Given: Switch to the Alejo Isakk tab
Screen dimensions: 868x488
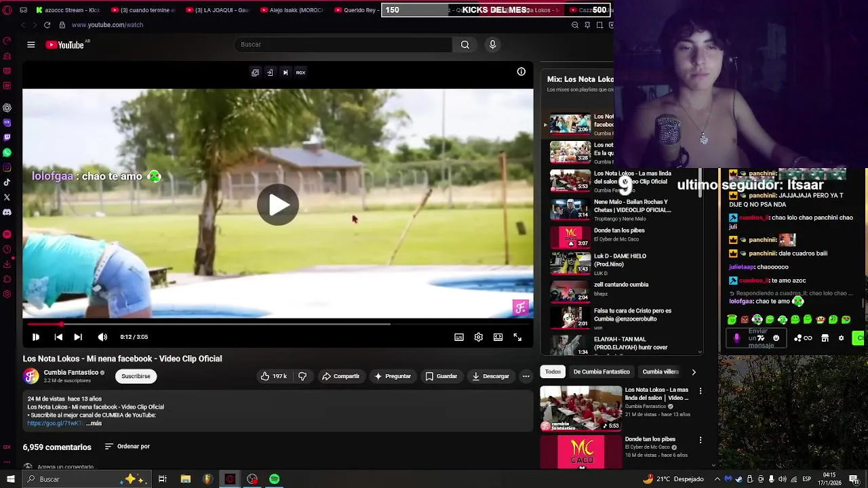Looking at the screenshot, I should pyautogui.click(x=292, y=10).
